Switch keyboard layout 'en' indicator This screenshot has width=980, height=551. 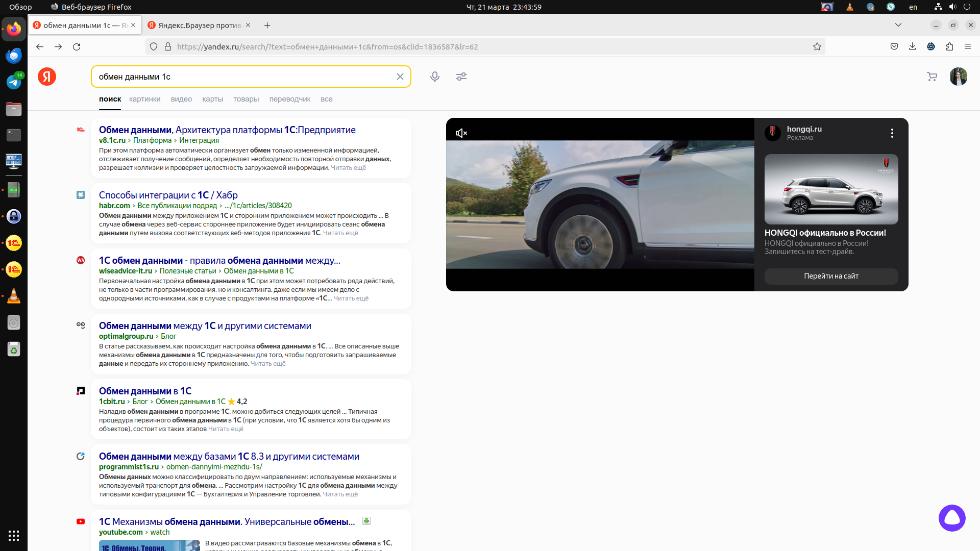[x=913, y=7]
